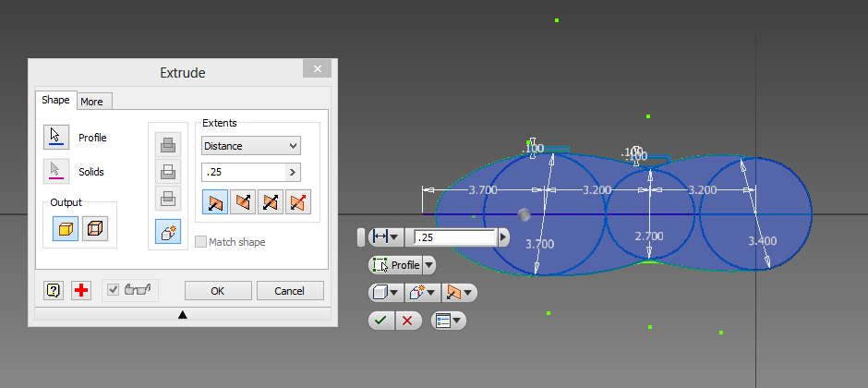Click the mini-toolbar .25 value field

[x=455, y=237]
